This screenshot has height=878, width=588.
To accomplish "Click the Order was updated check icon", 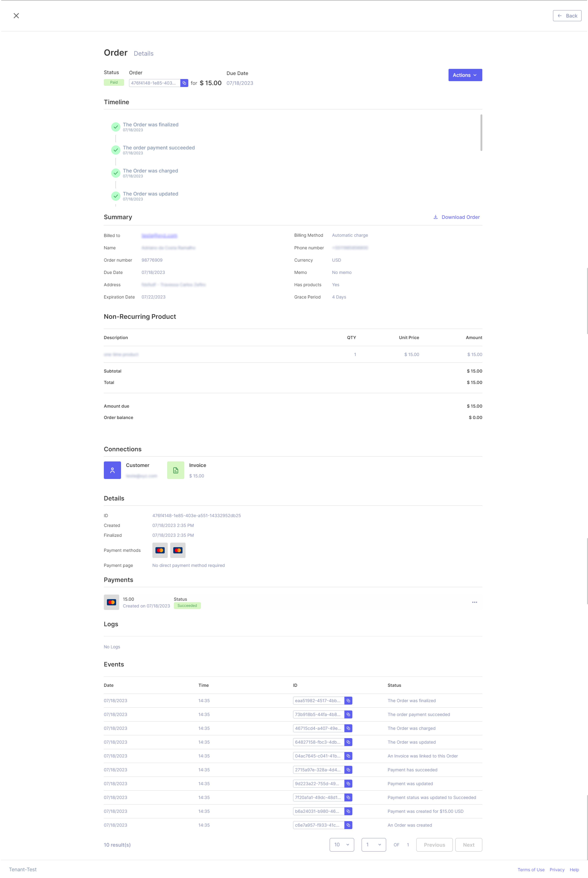I will point(116,196).
